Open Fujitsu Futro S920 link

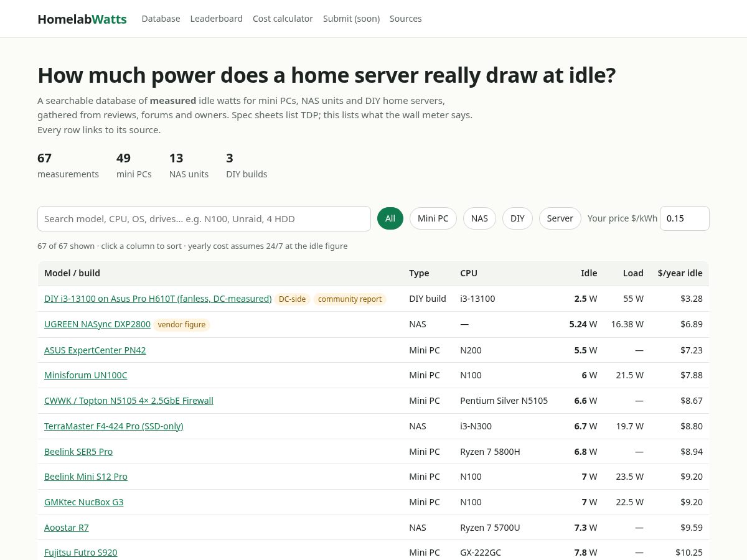[81, 553]
